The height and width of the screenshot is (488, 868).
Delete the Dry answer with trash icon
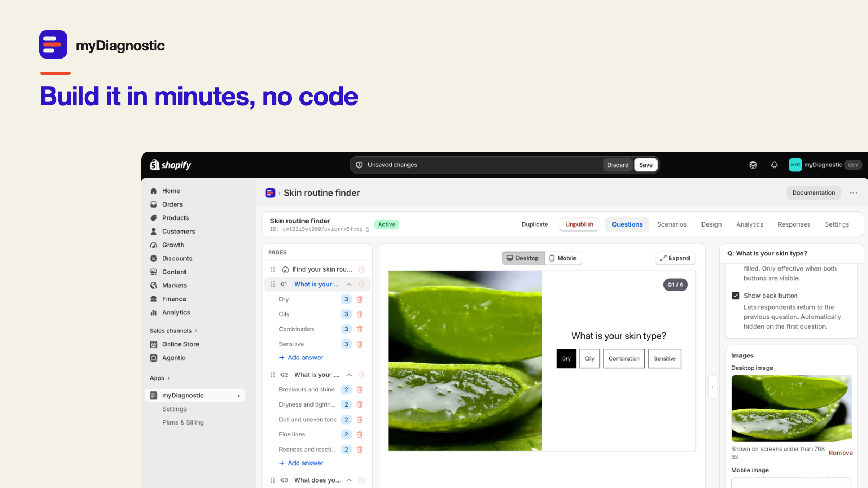coord(360,299)
